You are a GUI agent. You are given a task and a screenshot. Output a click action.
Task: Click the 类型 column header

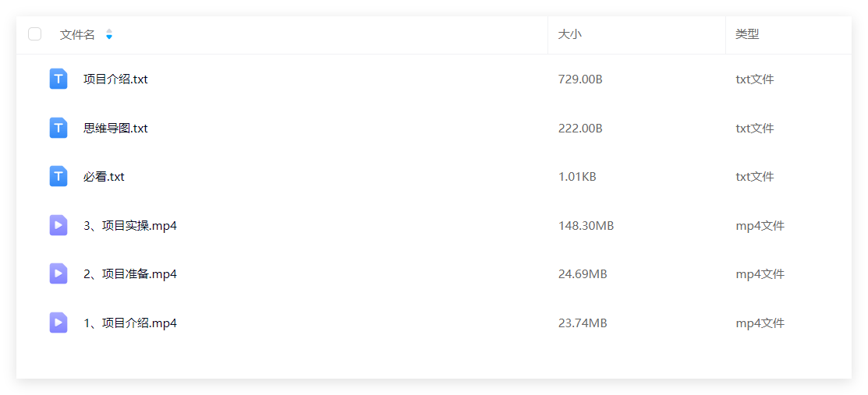(747, 34)
